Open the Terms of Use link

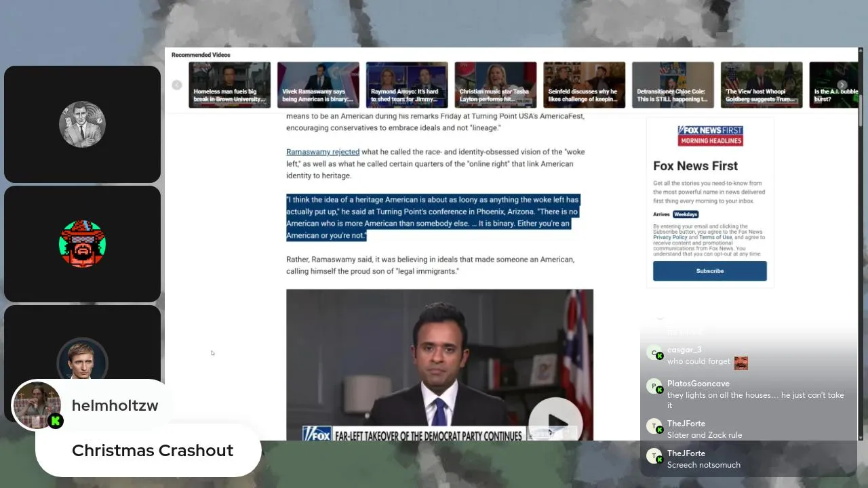(x=715, y=237)
